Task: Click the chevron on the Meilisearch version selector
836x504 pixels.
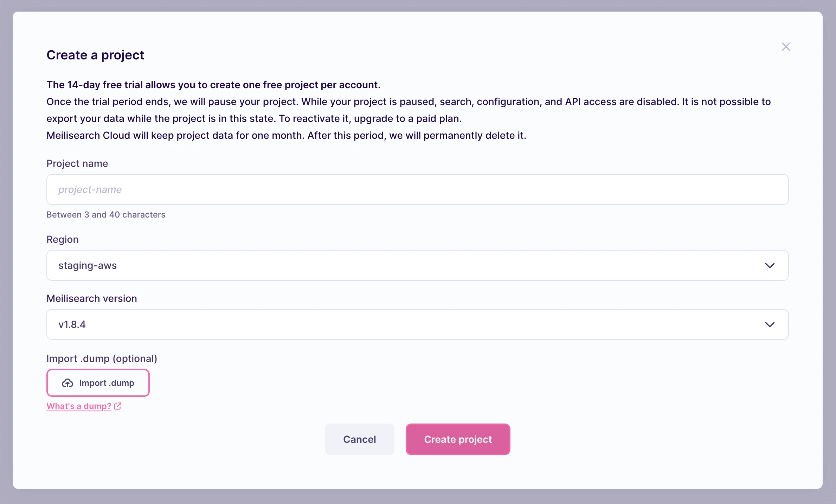Action: click(x=770, y=324)
